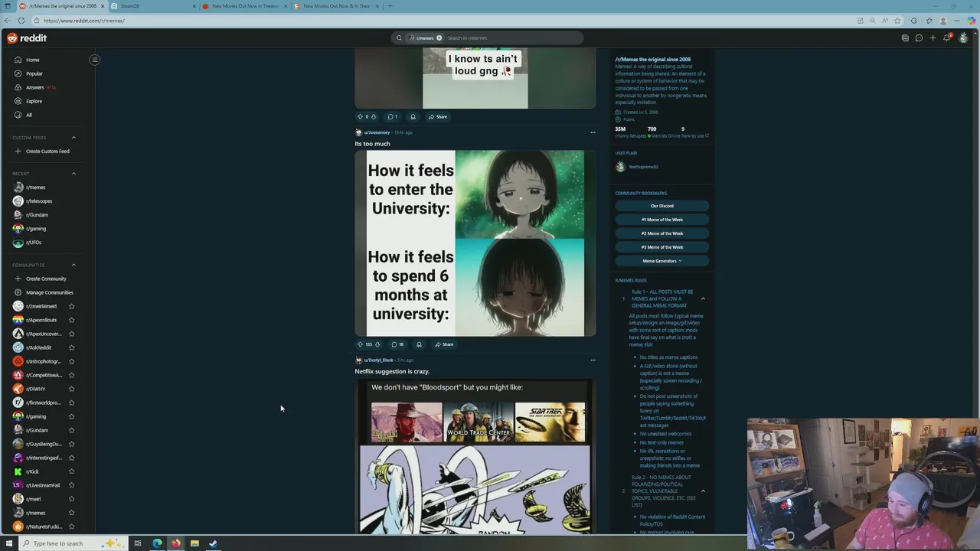Upvote the 'I know ts ain't loud' post

(360, 116)
